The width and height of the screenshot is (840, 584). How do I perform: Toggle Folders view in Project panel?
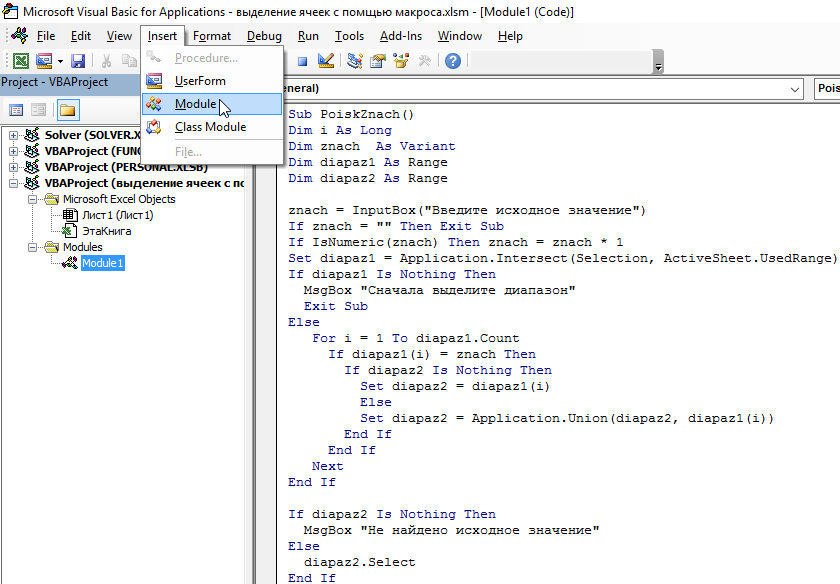[x=68, y=110]
